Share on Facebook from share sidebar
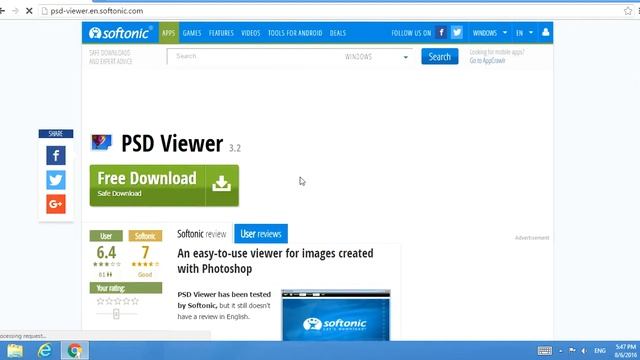640x360 pixels. 56,156
